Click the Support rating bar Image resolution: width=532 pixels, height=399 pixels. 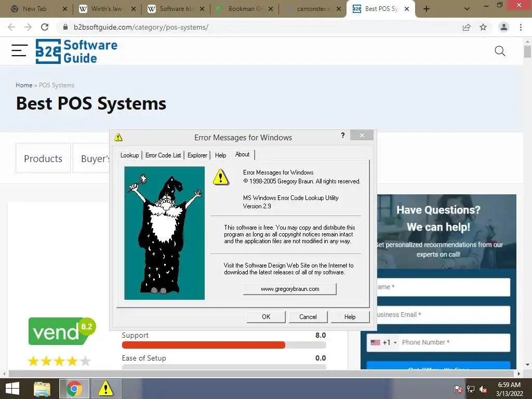pos(224,345)
